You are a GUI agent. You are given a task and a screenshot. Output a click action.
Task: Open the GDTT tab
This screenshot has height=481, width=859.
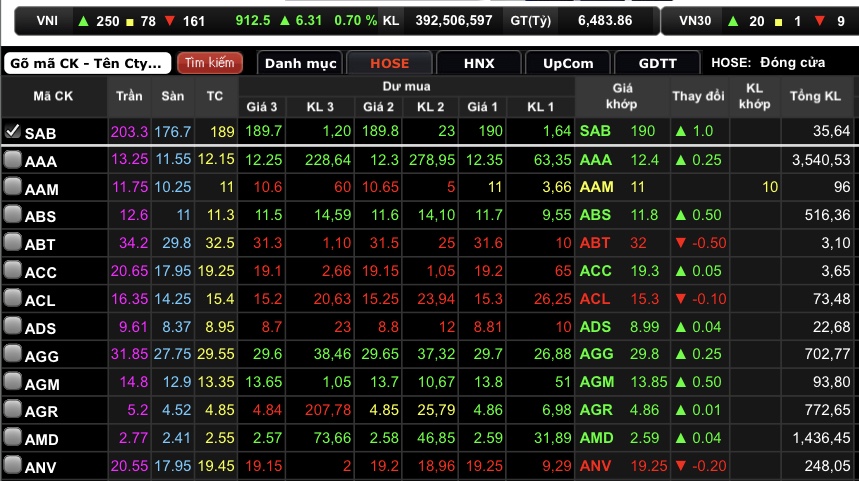coord(657,63)
